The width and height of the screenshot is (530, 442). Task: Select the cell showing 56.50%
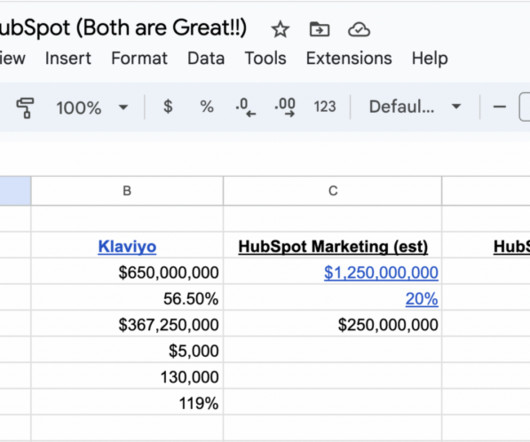pos(127,297)
